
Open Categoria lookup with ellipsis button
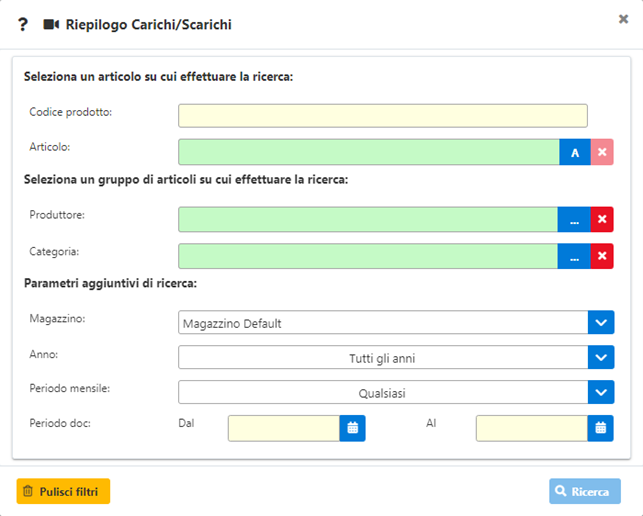tap(574, 256)
